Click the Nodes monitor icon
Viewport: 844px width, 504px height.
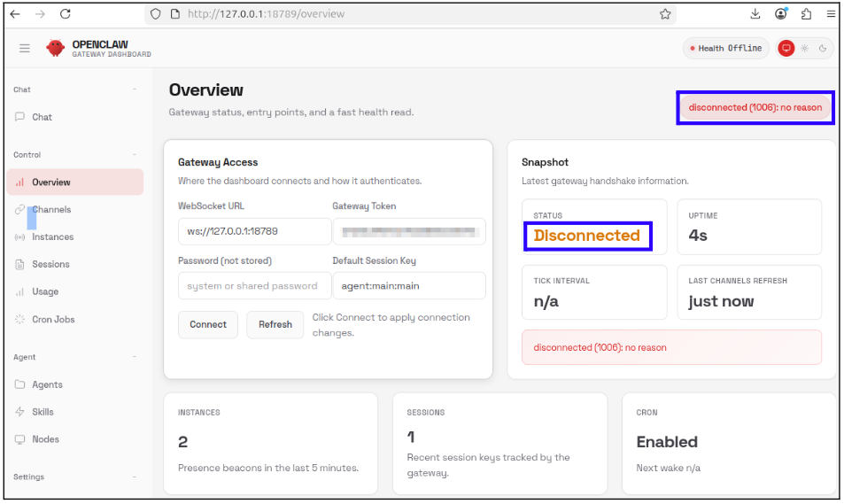(19, 439)
